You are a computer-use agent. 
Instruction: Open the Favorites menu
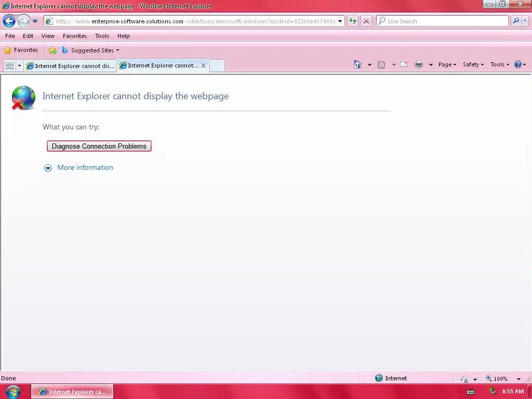pos(75,36)
